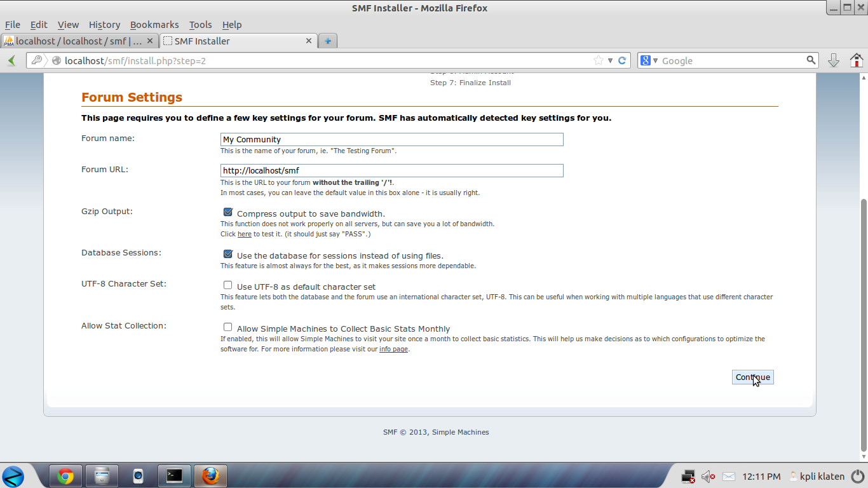Open a new tab with plus button
The height and width of the screenshot is (488, 868).
(x=327, y=41)
